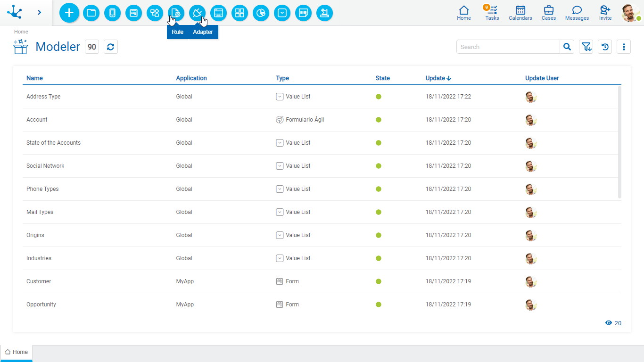Open the Address Type row
Image resolution: width=644 pixels, height=362 pixels.
click(321, 97)
